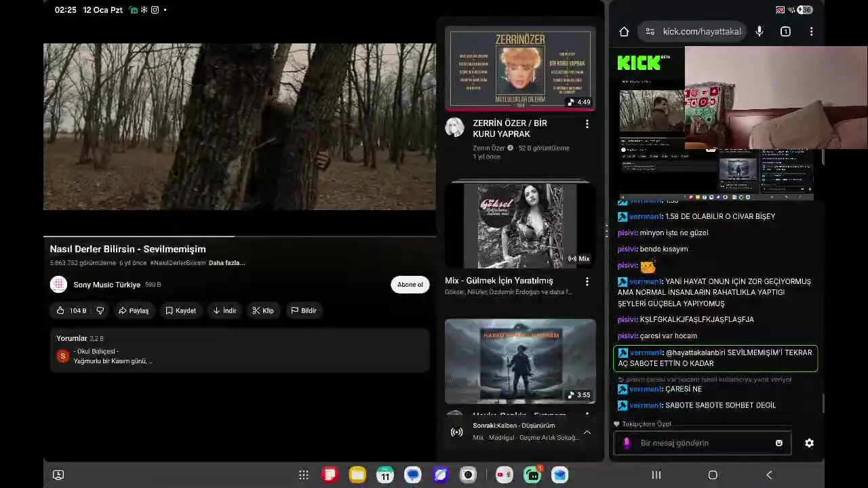Open the app drawer grid icon

(304, 475)
